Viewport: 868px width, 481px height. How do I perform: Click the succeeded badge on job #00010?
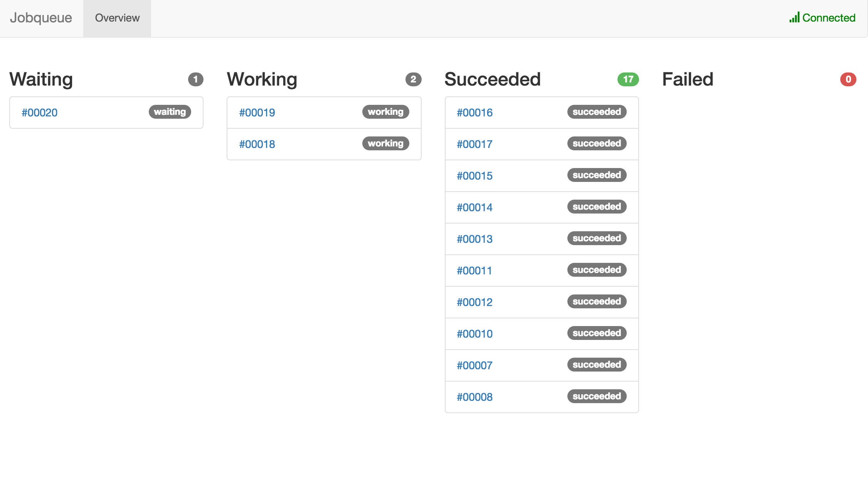(x=597, y=333)
